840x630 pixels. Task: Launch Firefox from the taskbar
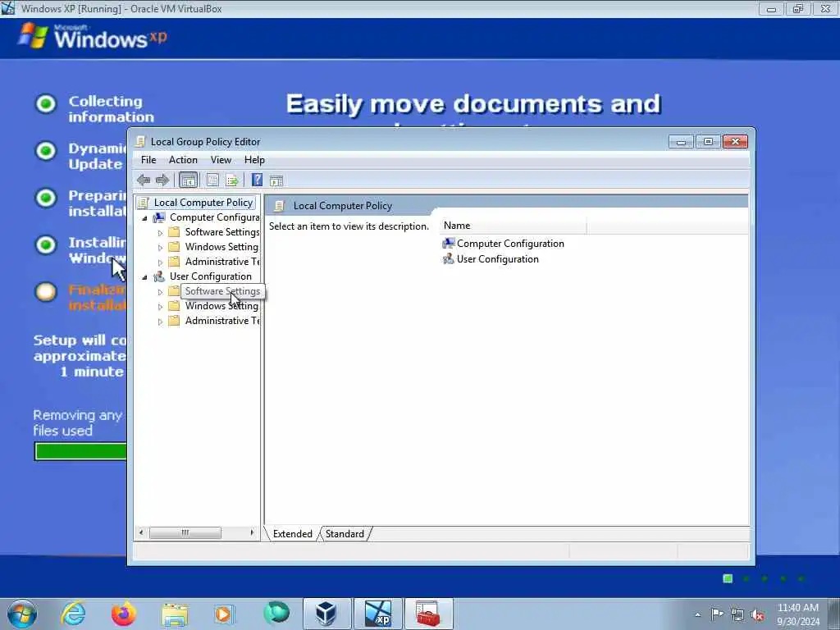point(124,614)
